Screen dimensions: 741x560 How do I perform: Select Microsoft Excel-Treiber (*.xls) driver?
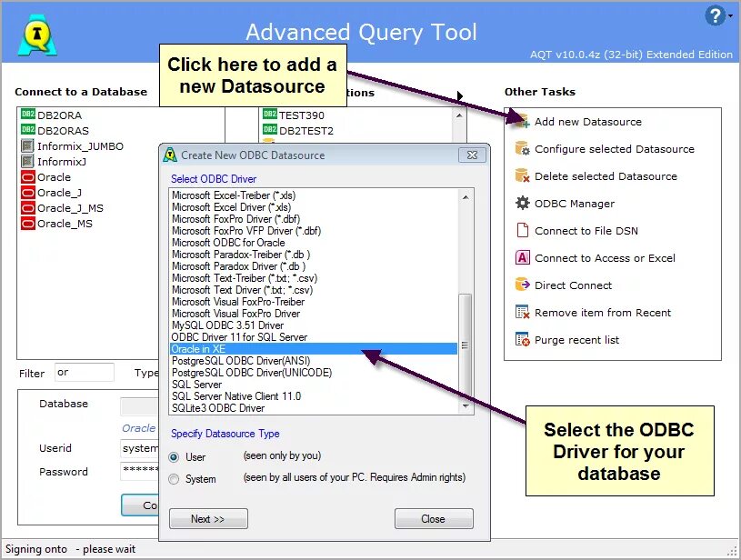[x=314, y=195]
